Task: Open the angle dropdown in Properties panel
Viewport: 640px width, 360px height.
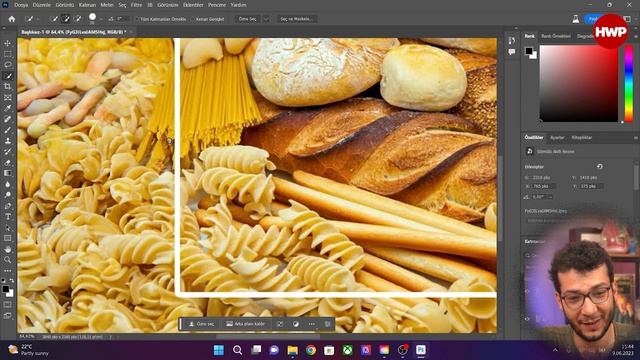Action: point(551,197)
